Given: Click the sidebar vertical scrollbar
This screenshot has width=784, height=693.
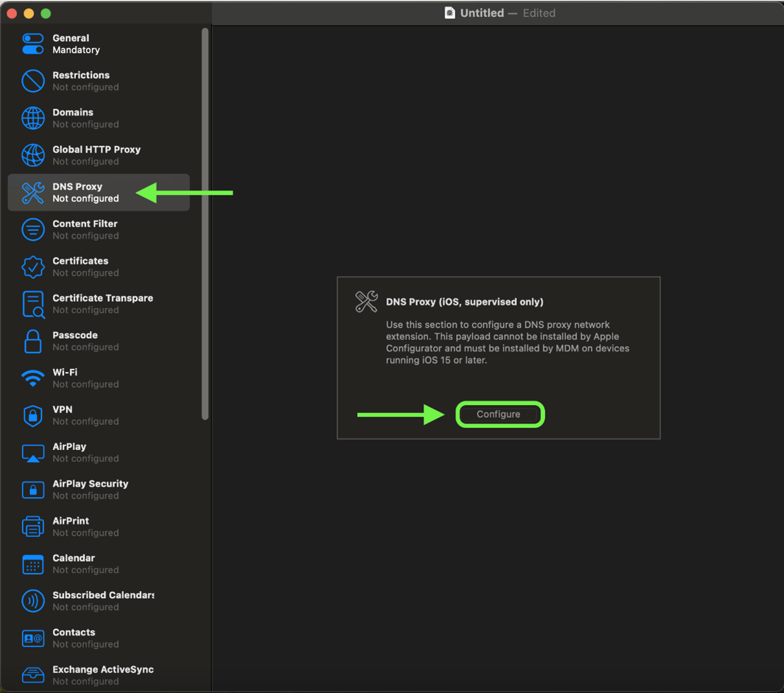Looking at the screenshot, I should (205, 224).
